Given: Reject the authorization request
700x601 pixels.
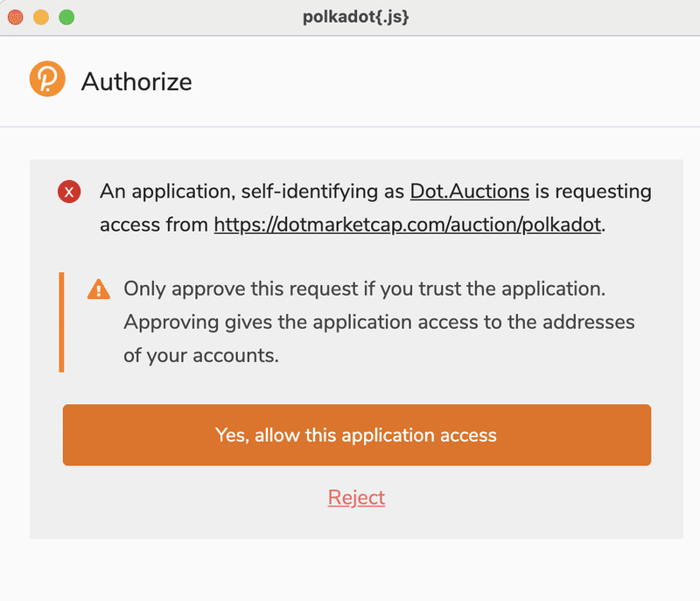Looking at the screenshot, I should (356, 498).
